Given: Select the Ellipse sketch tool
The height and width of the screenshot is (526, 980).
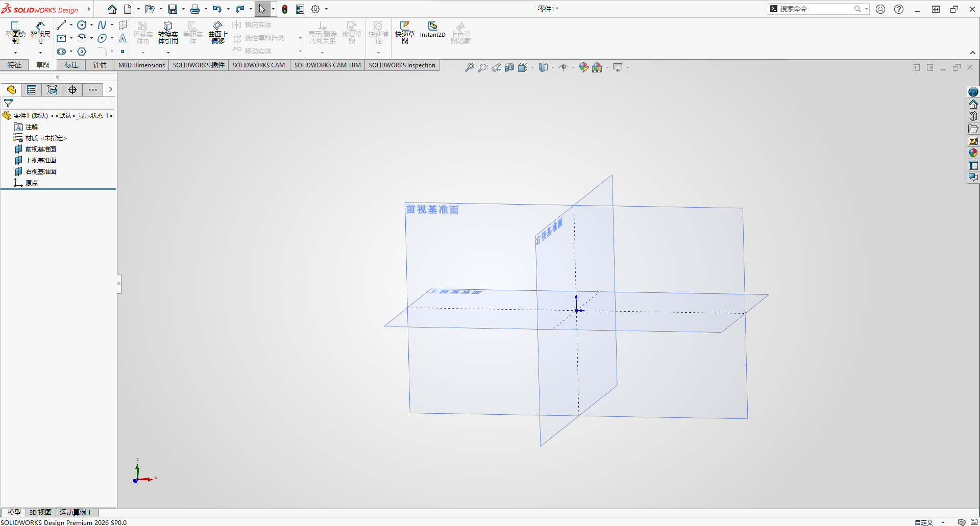Looking at the screenshot, I should point(102,38).
